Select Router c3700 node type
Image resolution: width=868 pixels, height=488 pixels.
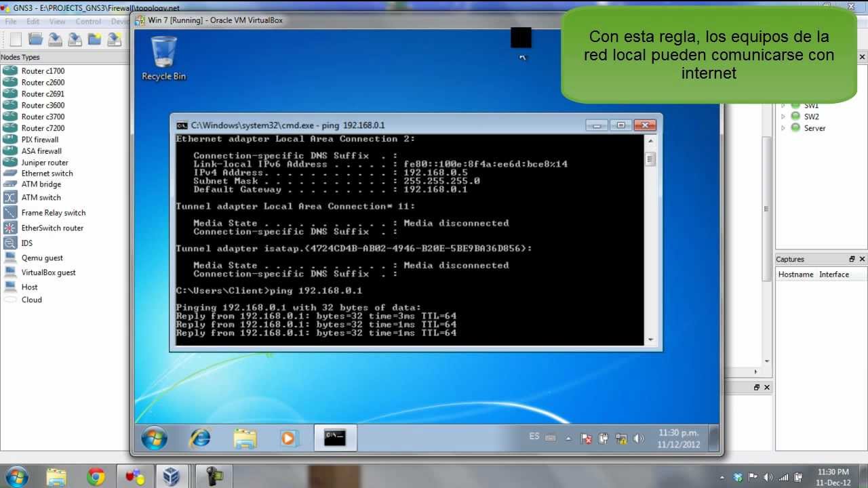pyautogui.click(x=43, y=117)
